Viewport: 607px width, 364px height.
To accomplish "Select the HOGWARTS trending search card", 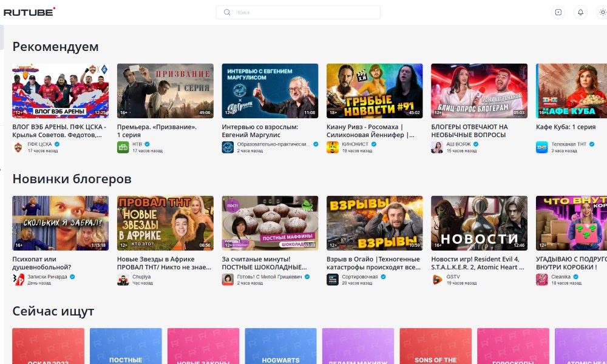I will point(280,346).
